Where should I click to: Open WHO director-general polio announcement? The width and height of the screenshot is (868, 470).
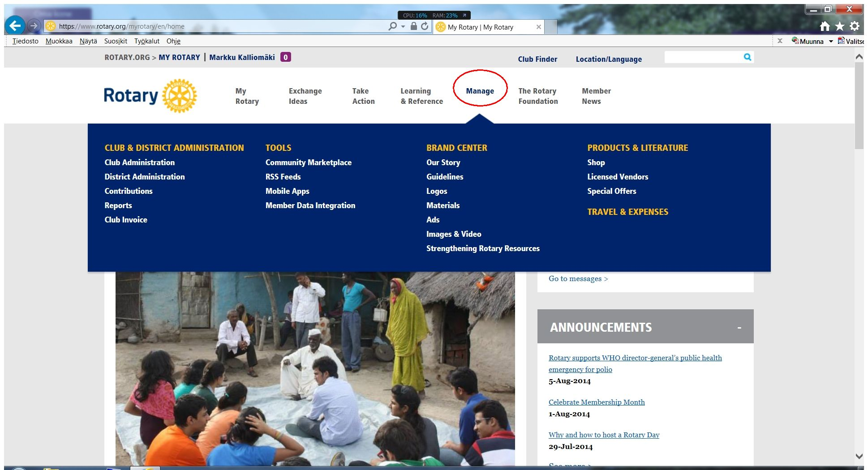click(x=635, y=363)
